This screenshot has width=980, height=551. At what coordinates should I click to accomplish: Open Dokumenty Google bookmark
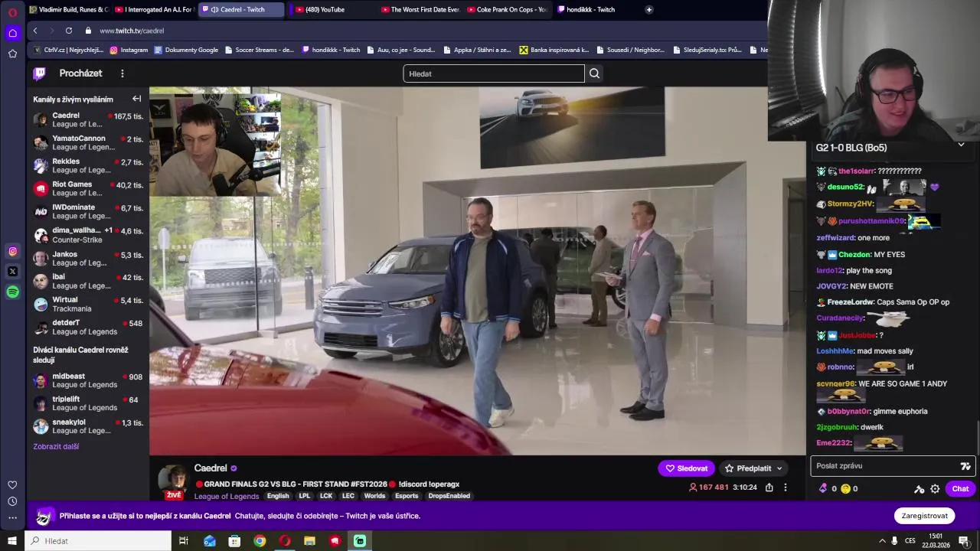pos(186,50)
